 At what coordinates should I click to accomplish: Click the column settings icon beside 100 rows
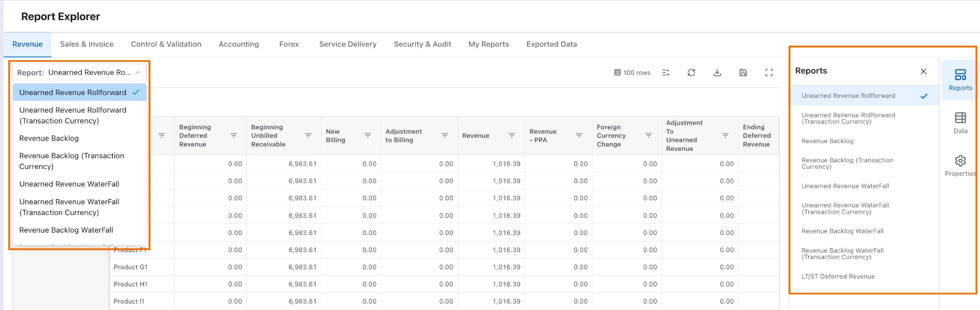click(x=665, y=72)
